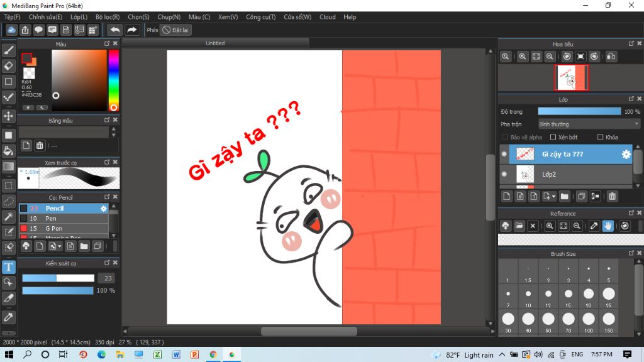Show hidden system tray icons chevron
This screenshot has height=362, width=644.
tap(502, 354)
